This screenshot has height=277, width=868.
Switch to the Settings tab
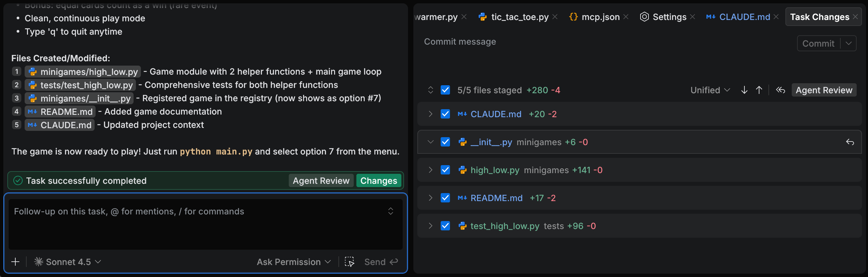[x=669, y=17]
